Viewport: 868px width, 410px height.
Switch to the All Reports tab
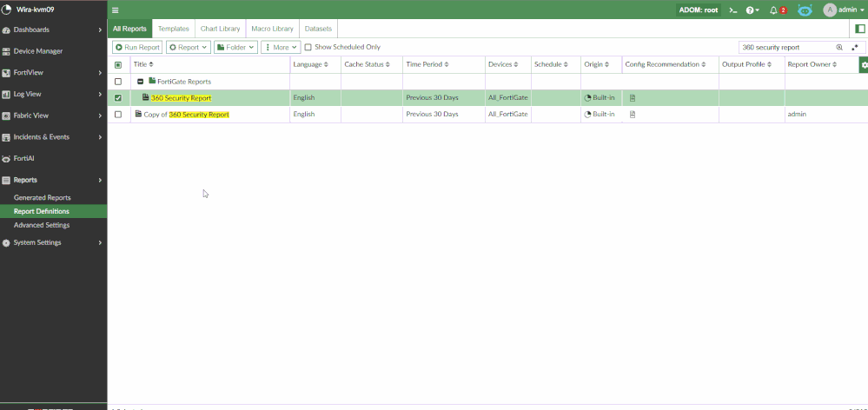pos(129,29)
